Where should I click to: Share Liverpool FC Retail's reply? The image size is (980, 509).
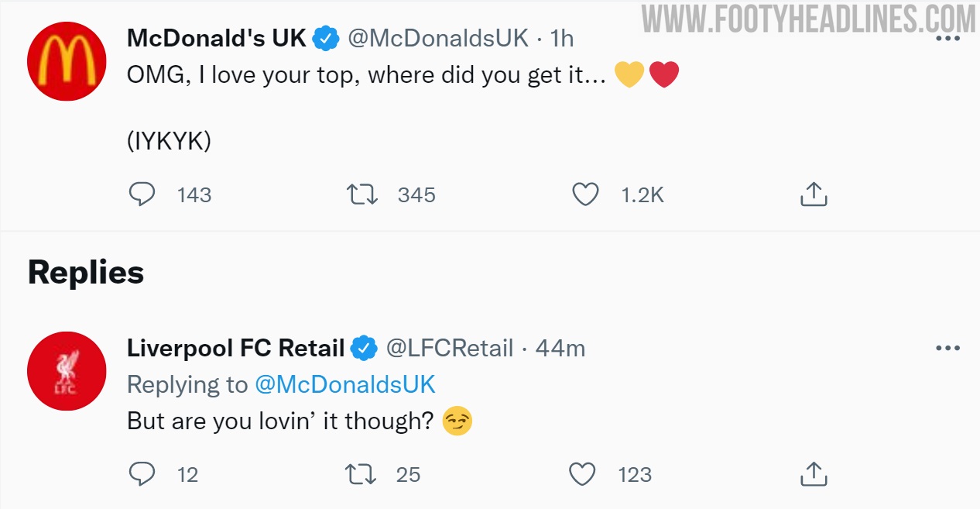[x=813, y=473]
